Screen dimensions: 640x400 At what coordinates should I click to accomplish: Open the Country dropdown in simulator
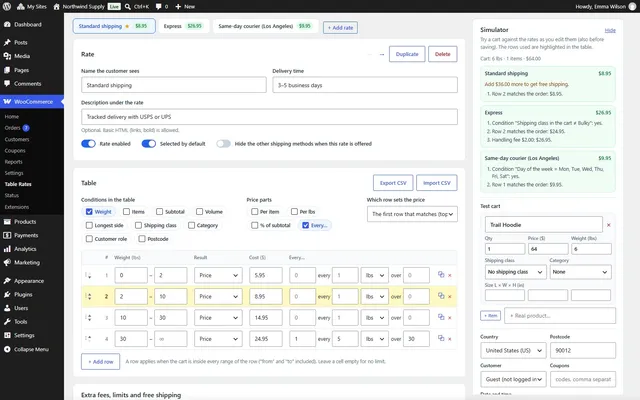click(x=513, y=351)
